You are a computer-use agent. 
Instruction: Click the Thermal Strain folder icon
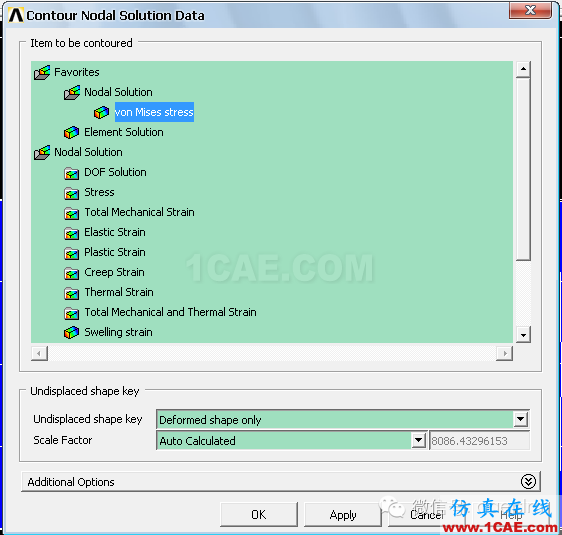coord(72,293)
